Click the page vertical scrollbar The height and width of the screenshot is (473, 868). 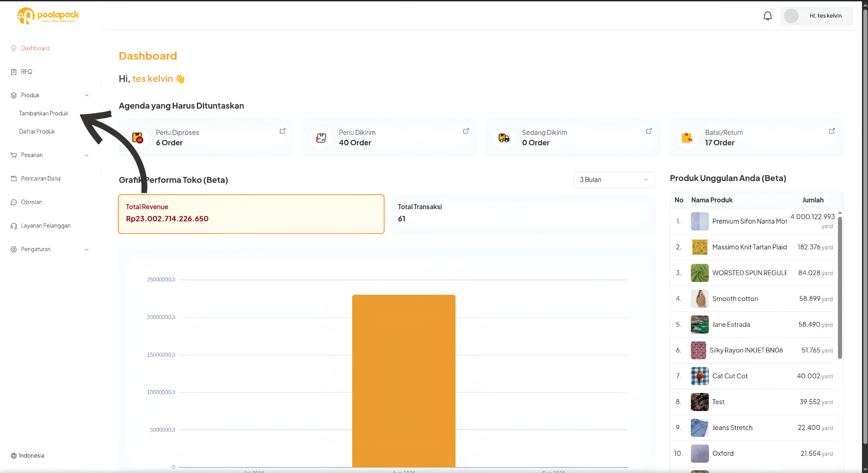coord(865,226)
